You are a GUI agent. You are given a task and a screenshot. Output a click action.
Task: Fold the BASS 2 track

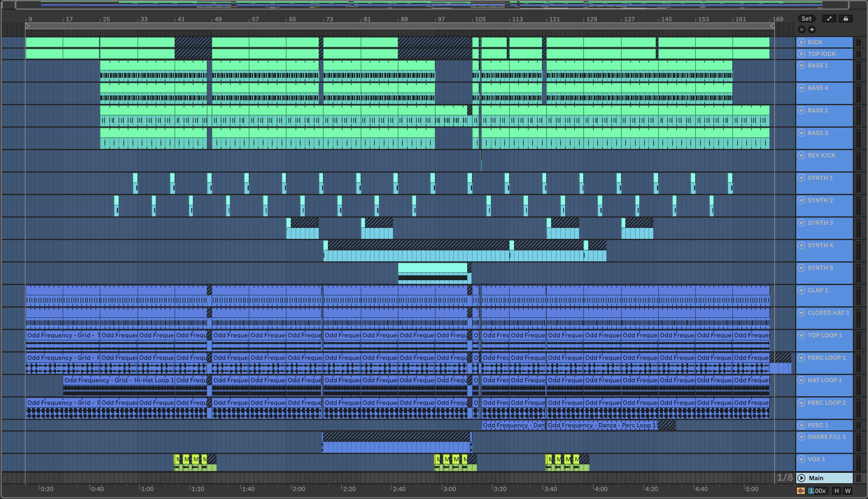[801, 110]
